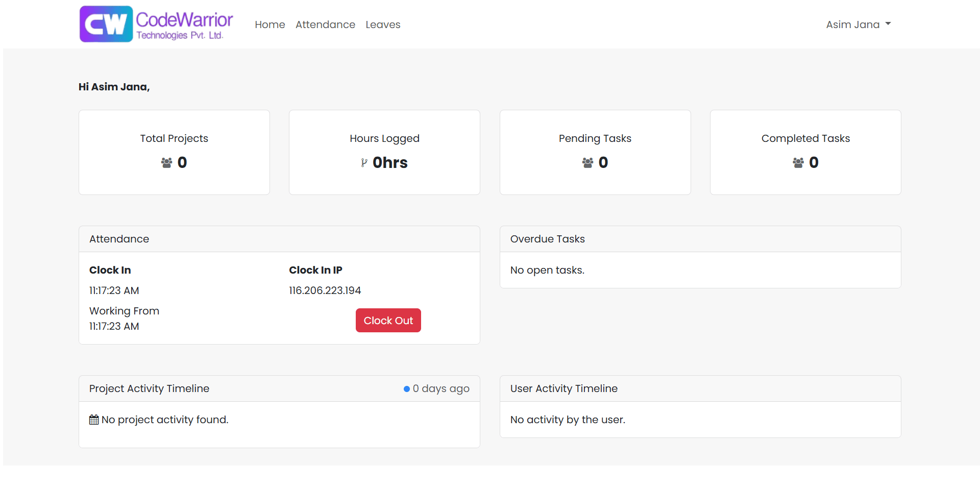Open the Attendance menu item
The width and height of the screenshot is (980, 488).
click(325, 25)
